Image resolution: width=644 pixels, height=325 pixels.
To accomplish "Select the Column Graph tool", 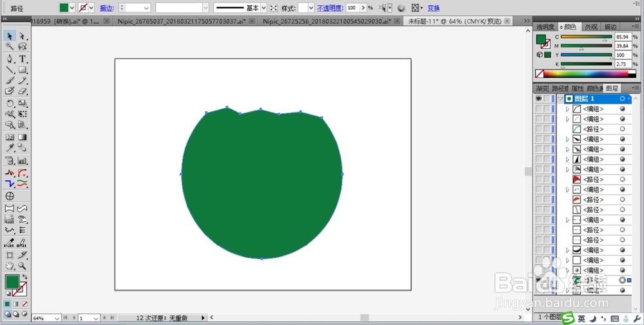I will [22, 160].
